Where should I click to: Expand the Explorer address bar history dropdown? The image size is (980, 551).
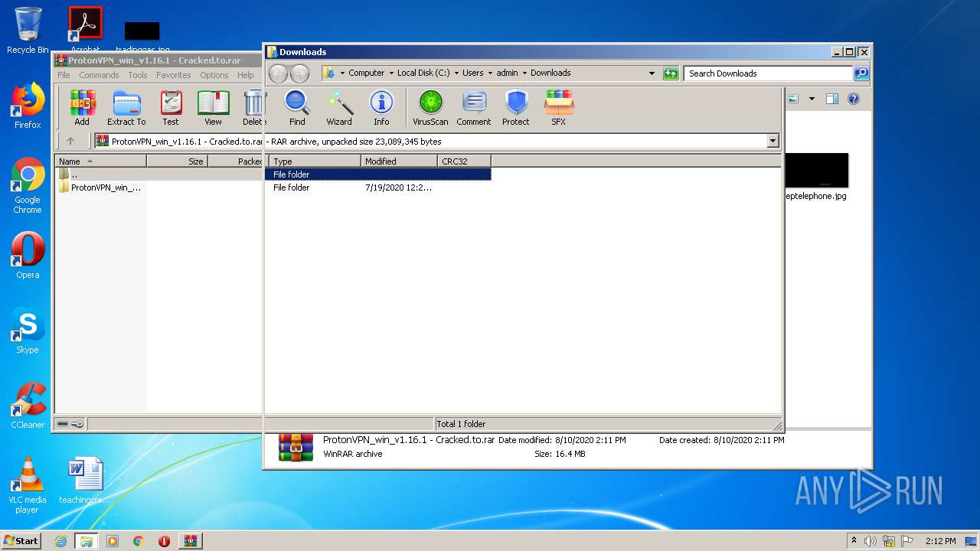[652, 73]
